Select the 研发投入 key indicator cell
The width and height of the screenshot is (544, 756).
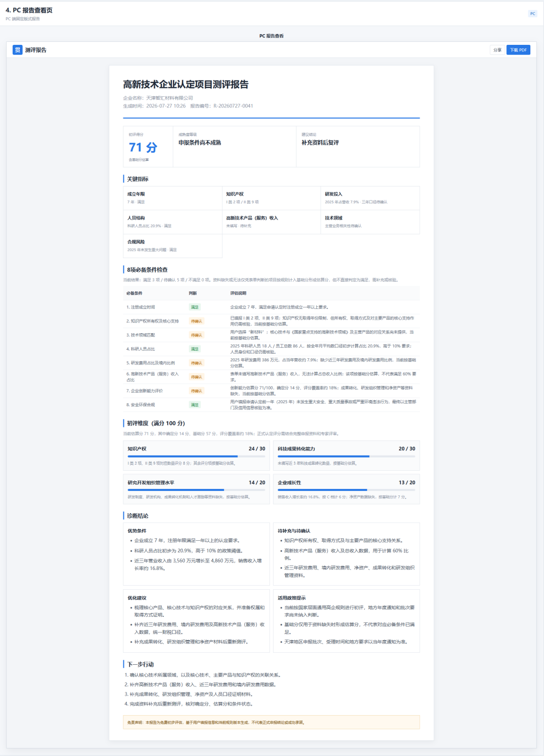pos(370,198)
